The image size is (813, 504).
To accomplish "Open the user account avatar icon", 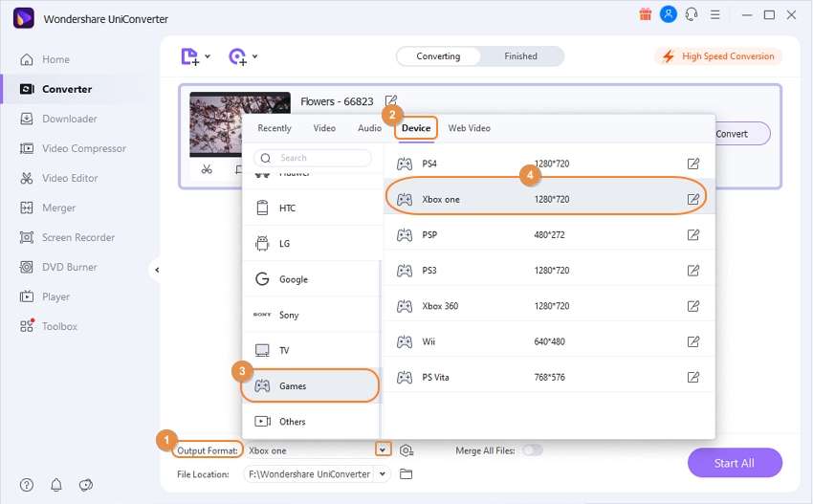I will (x=669, y=14).
